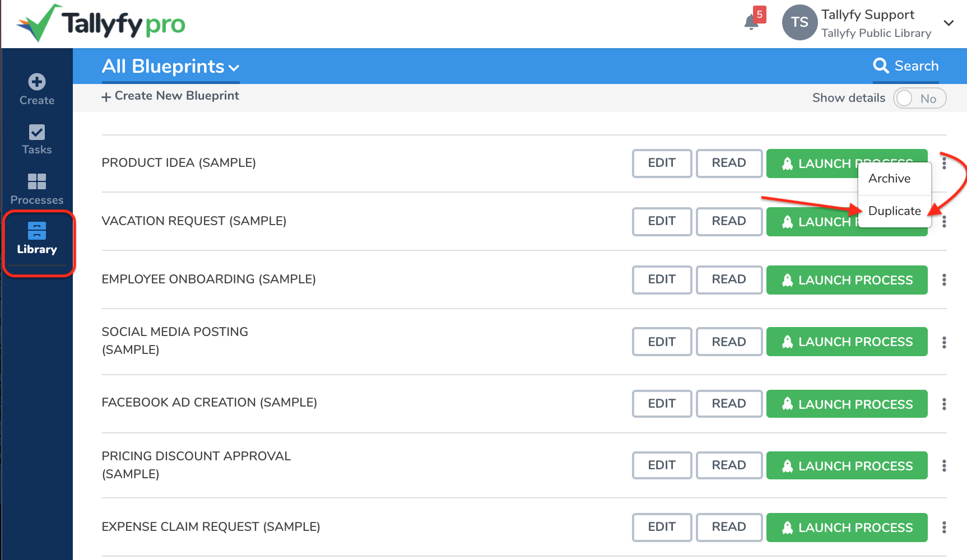Click Create New Blueprint
The width and height of the screenshot is (967, 560).
point(170,96)
